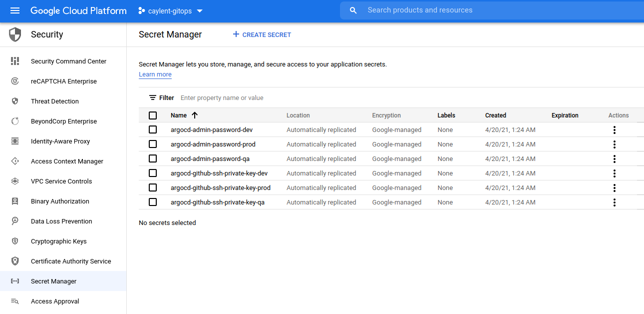Screen dimensions: 644x314
Task: Follow the Learn more link
Action: 155,74
